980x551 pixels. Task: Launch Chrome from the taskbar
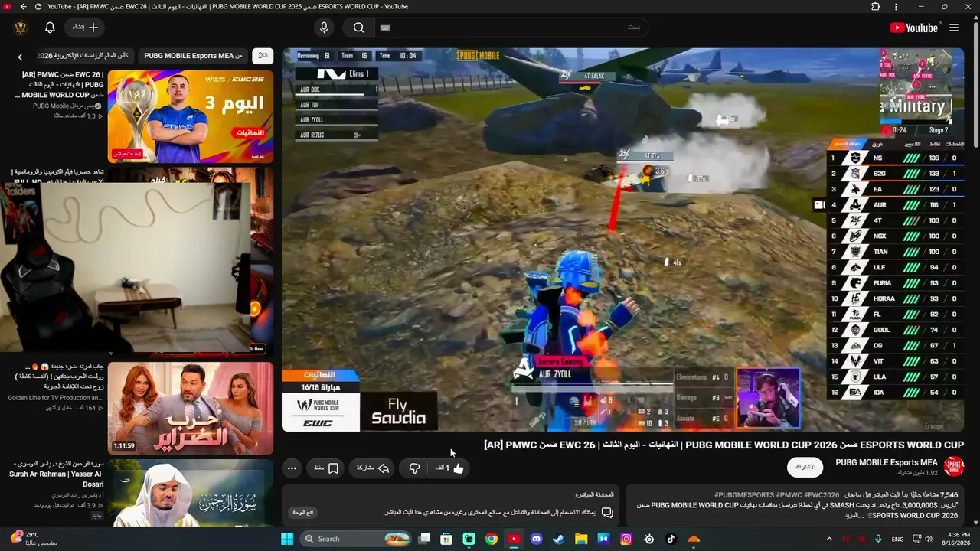tap(492, 539)
